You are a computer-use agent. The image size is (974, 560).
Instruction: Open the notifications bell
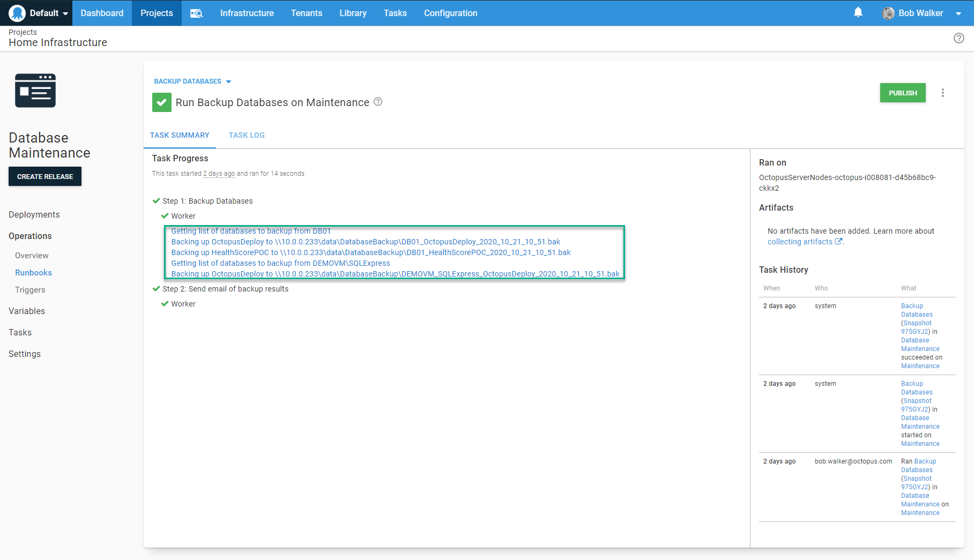(858, 12)
